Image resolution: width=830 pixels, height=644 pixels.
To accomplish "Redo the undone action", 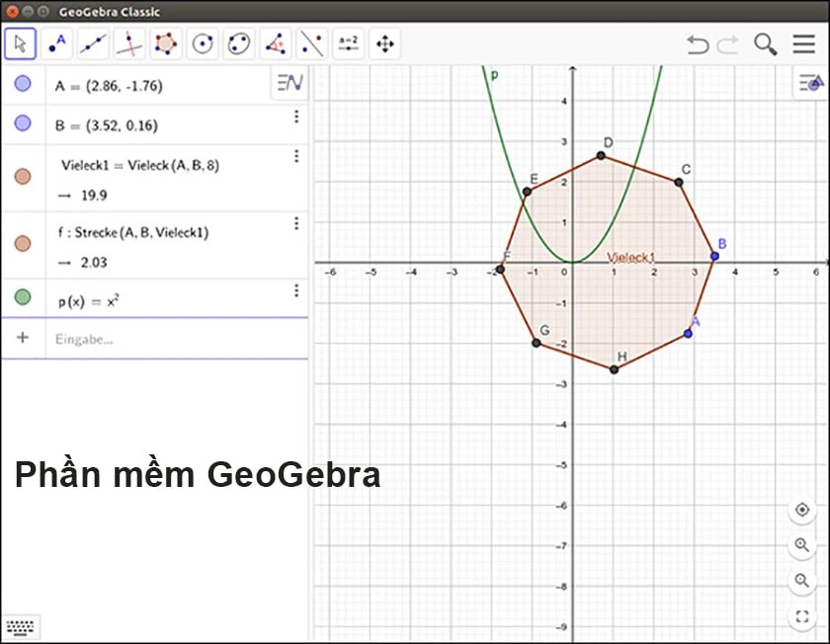I will [x=728, y=44].
